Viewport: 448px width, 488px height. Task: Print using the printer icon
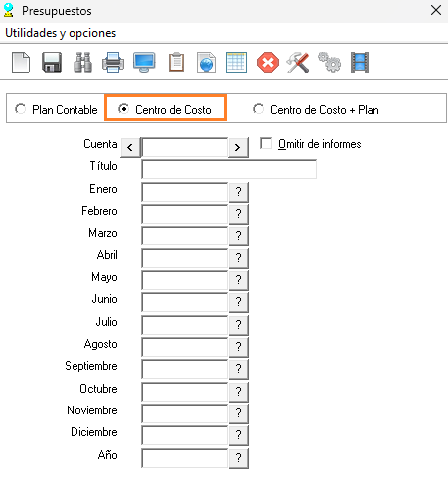tap(113, 62)
